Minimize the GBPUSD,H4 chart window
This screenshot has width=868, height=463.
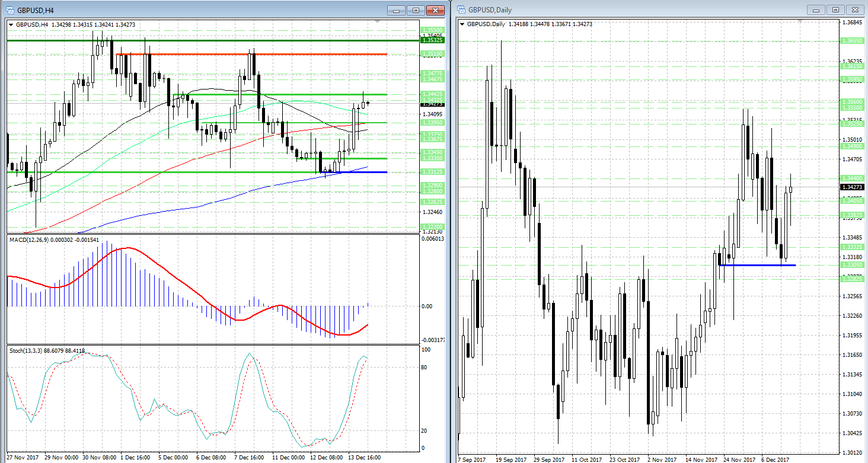pos(396,10)
